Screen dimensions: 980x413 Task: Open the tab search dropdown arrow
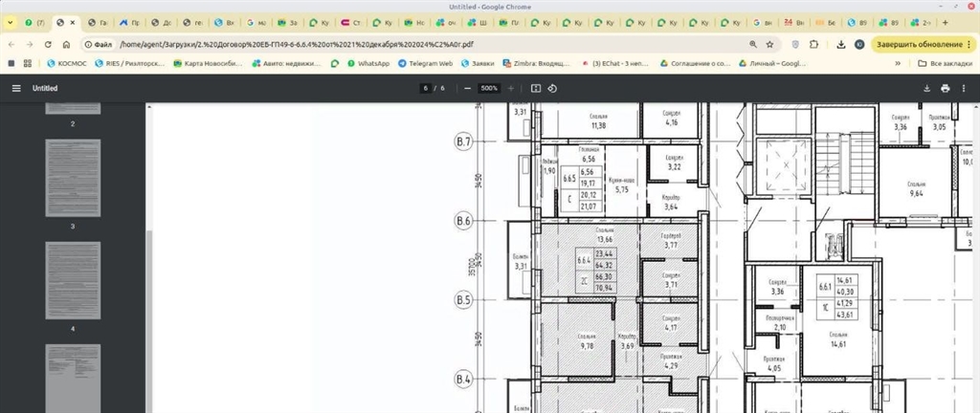click(x=10, y=22)
